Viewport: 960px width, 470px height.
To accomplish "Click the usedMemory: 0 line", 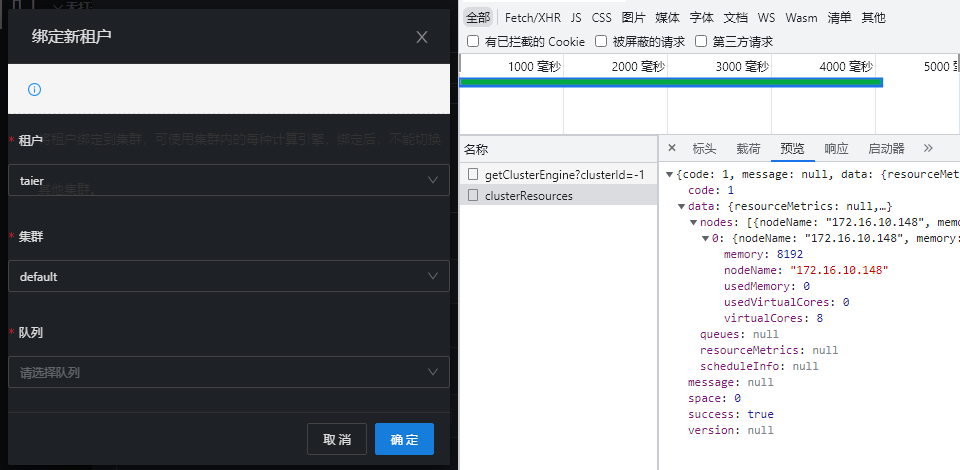I will coord(767,286).
